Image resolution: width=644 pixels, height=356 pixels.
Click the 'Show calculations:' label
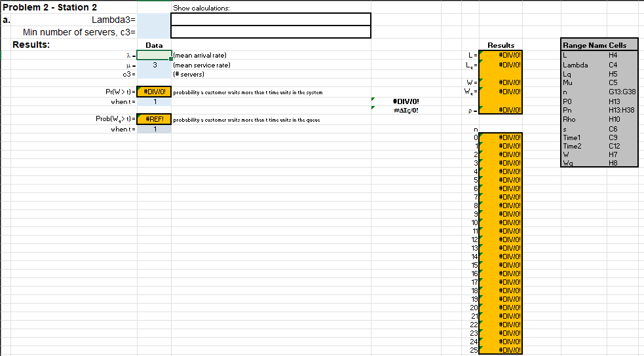[x=201, y=8]
